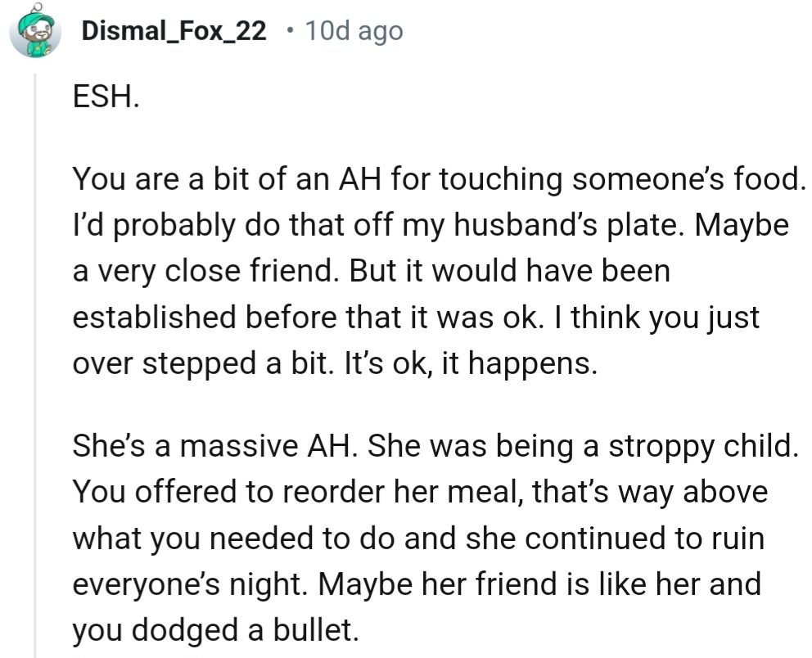Image resolution: width=812 pixels, height=658 pixels.
Task: Click the line starting 'a very close friend'
Action: click(371, 271)
